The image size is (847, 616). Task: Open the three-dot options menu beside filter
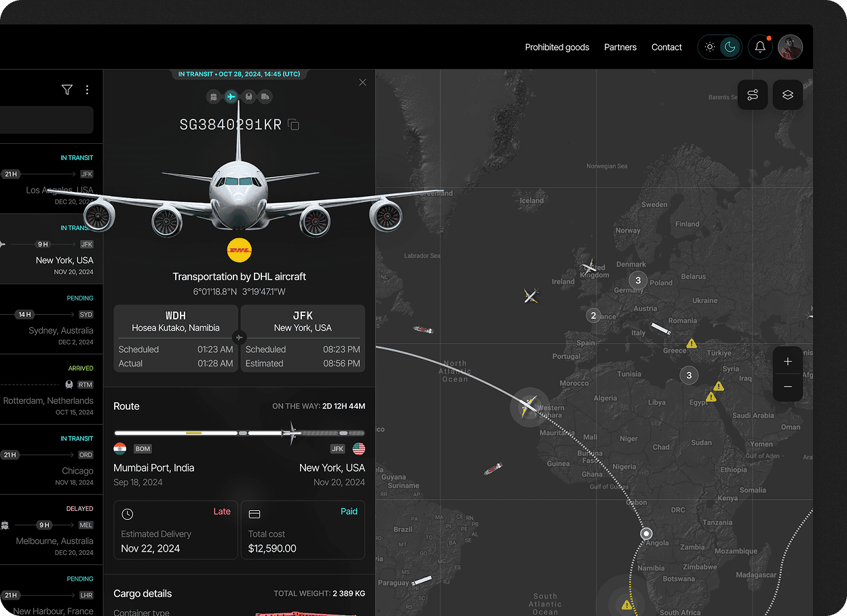click(87, 90)
